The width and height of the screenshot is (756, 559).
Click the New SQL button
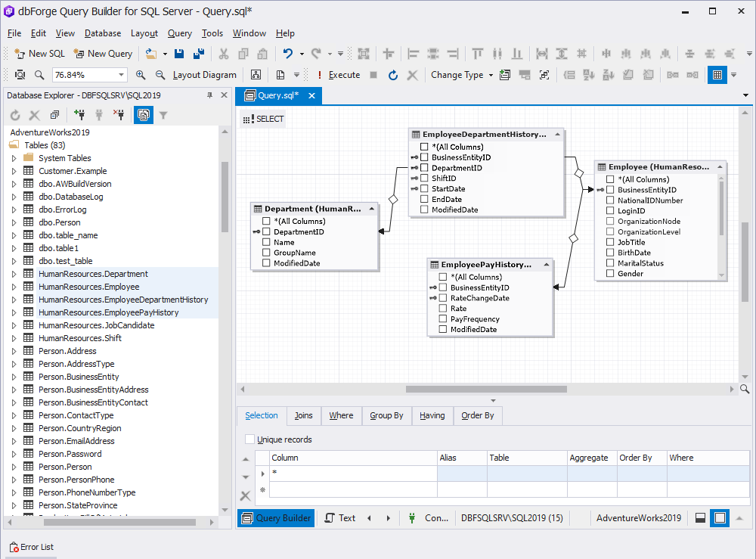coord(40,54)
